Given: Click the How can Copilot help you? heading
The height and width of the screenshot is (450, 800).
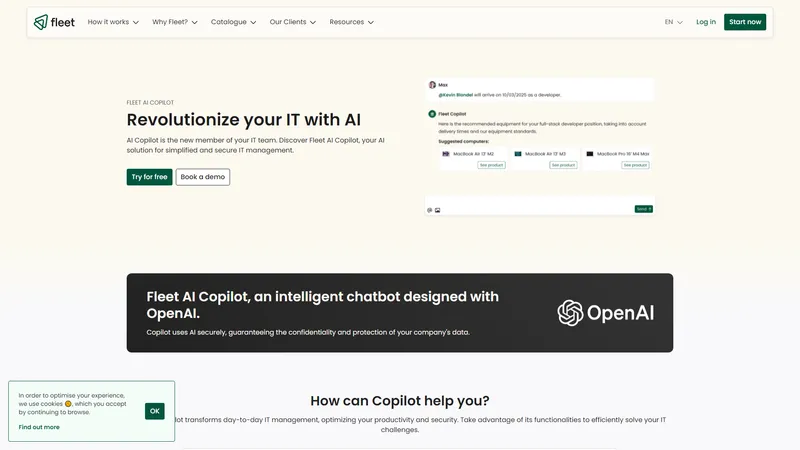Looking at the screenshot, I should coord(399,401).
